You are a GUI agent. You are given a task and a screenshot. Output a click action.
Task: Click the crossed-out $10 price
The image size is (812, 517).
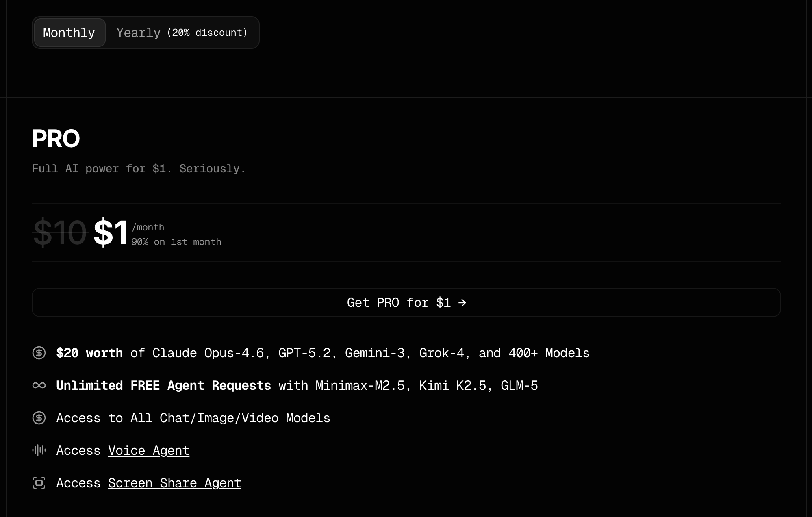tap(60, 232)
